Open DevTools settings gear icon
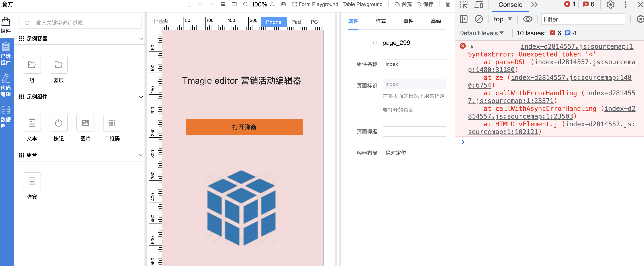644x266 pixels. (x=610, y=5)
